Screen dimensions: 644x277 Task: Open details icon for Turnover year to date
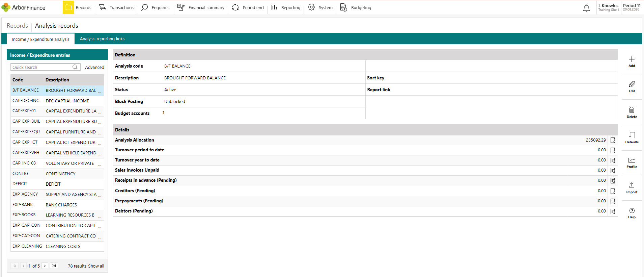(x=613, y=160)
